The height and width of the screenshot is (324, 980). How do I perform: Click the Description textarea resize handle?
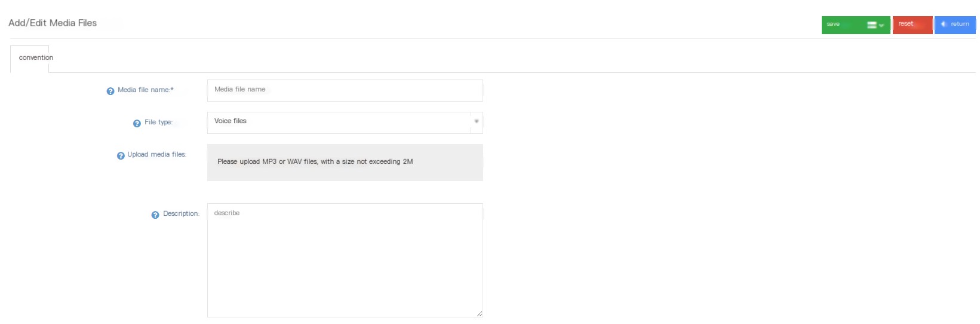click(480, 314)
